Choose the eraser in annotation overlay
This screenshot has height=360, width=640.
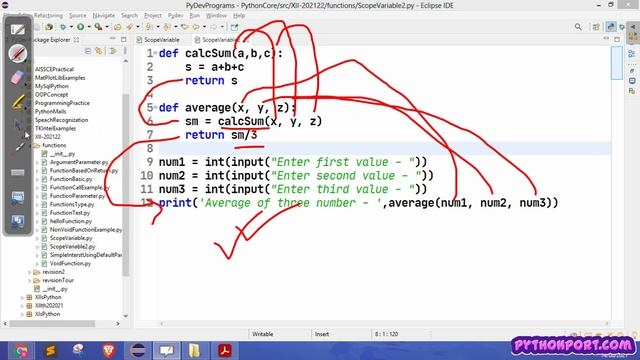coord(18,77)
